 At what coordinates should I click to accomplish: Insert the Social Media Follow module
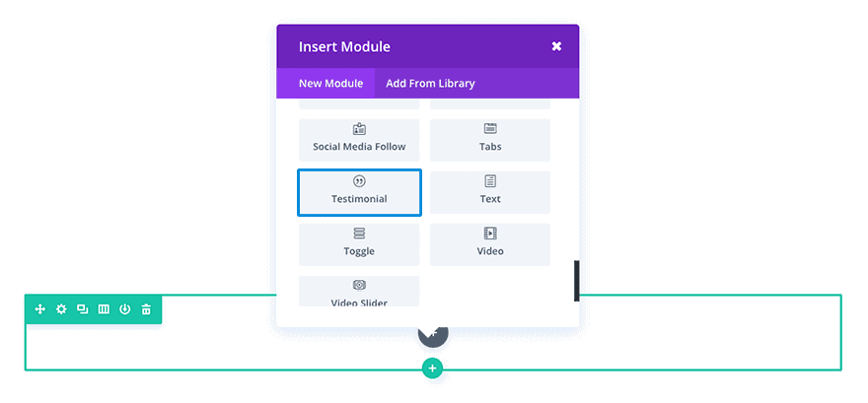359,140
